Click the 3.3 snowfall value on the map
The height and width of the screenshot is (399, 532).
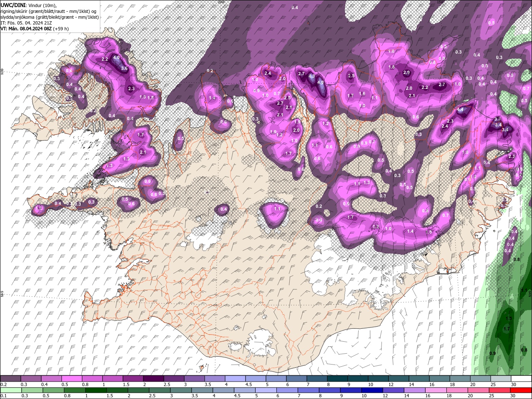498,119
